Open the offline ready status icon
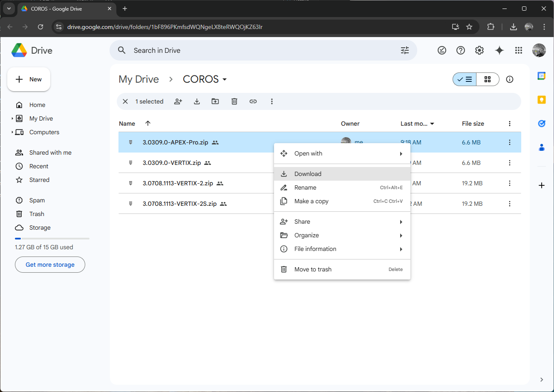Image resolution: width=554 pixels, height=392 pixels. (442, 50)
